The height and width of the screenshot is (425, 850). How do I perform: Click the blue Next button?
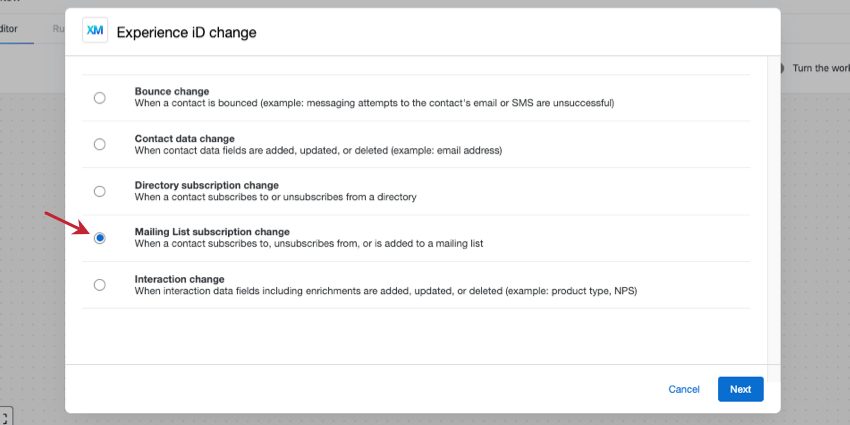tap(740, 389)
